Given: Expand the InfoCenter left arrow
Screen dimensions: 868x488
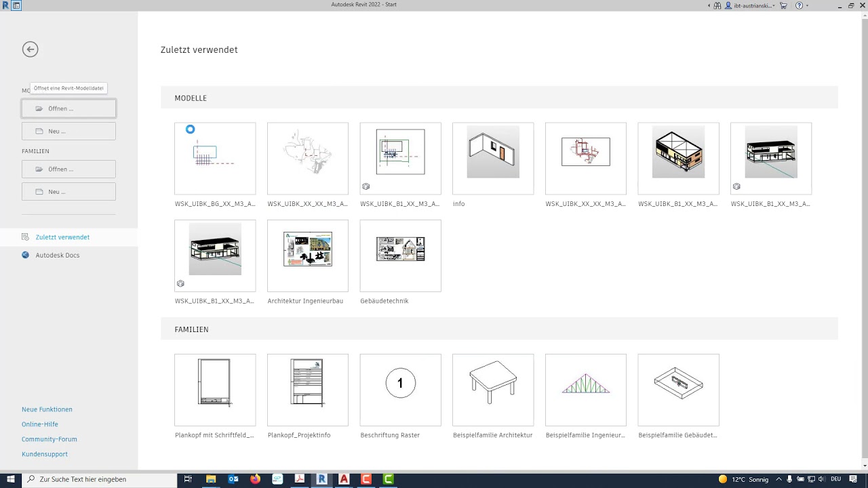Looking at the screenshot, I should [709, 5].
